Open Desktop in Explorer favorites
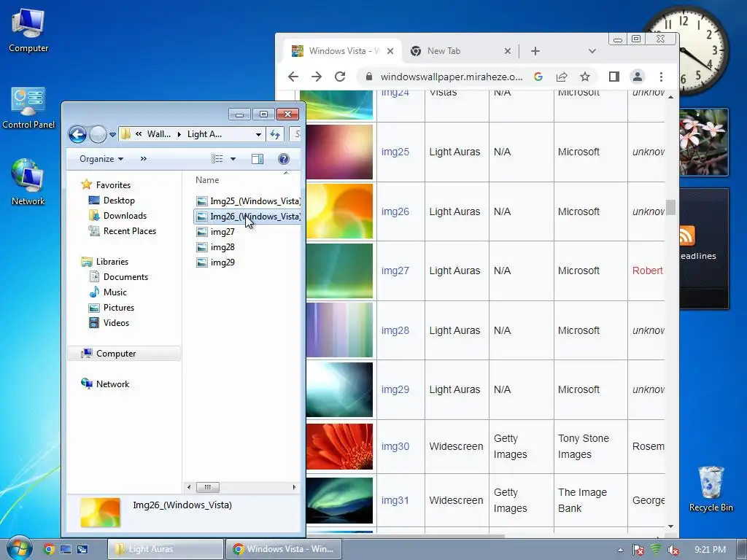 tap(119, 201)
